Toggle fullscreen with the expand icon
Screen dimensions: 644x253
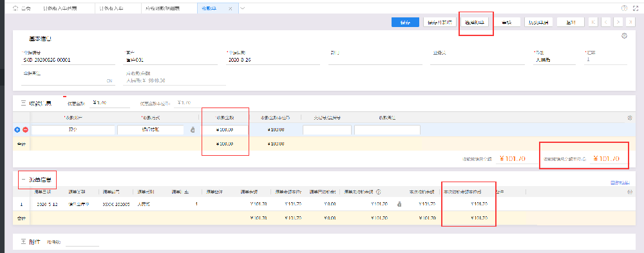click(x=636, y=8)
